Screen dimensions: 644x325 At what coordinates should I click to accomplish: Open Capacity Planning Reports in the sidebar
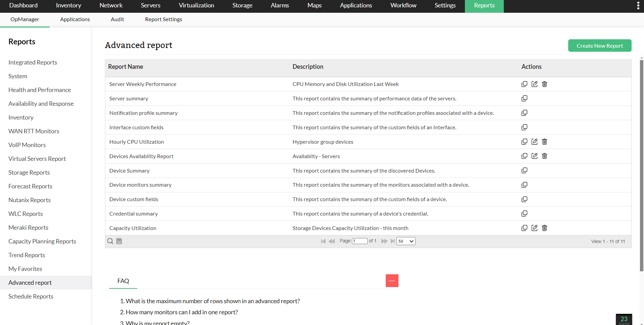(42, 241)
